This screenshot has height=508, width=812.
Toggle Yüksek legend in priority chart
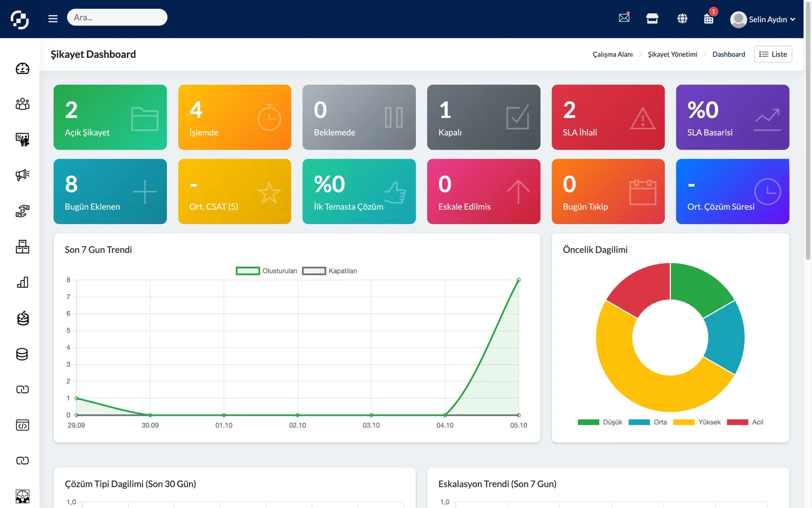pos(697,422)
